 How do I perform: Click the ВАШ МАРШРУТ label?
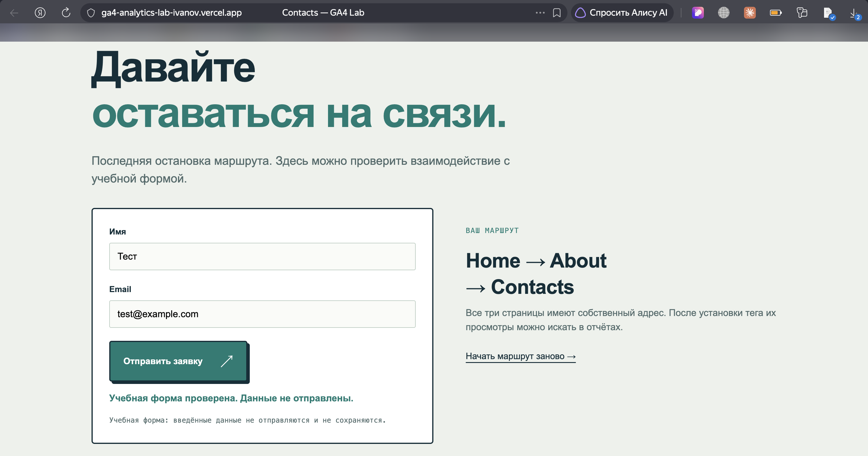tap(492, 231)
